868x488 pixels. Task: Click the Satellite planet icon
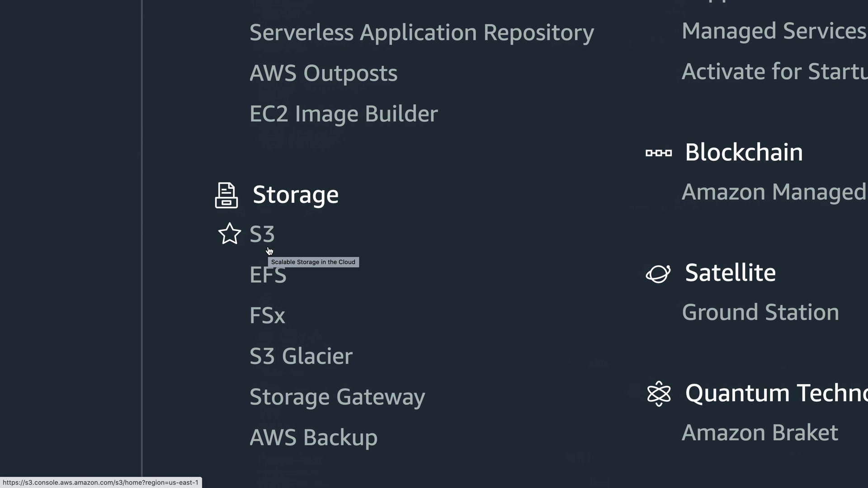(658, 274)
